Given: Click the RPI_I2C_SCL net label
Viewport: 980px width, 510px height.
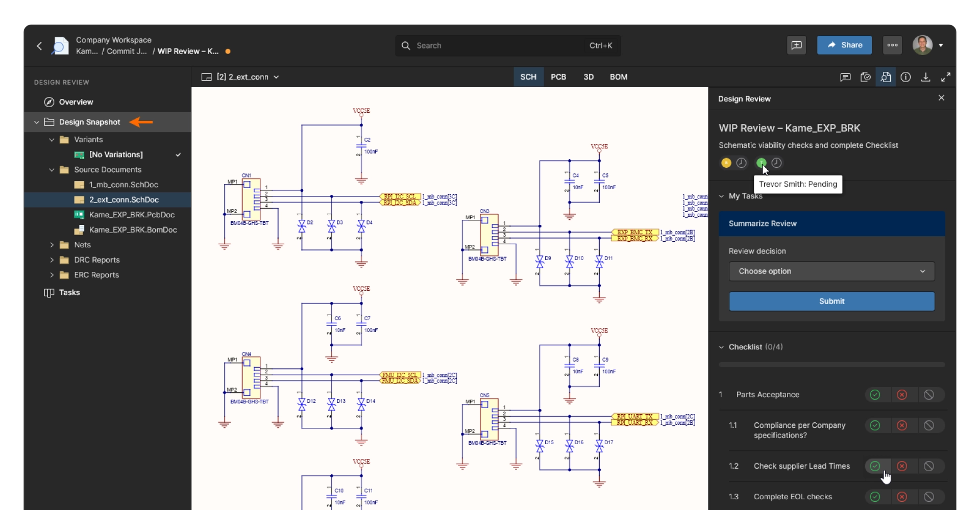Looking at the screenshot, I should [x=401, y=196].
